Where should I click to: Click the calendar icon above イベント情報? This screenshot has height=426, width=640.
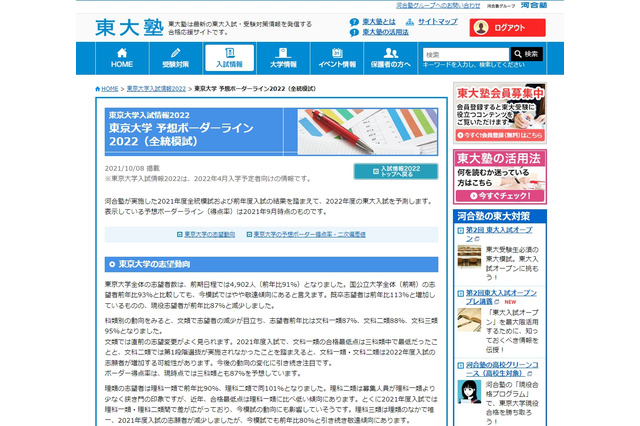point(337,53)
